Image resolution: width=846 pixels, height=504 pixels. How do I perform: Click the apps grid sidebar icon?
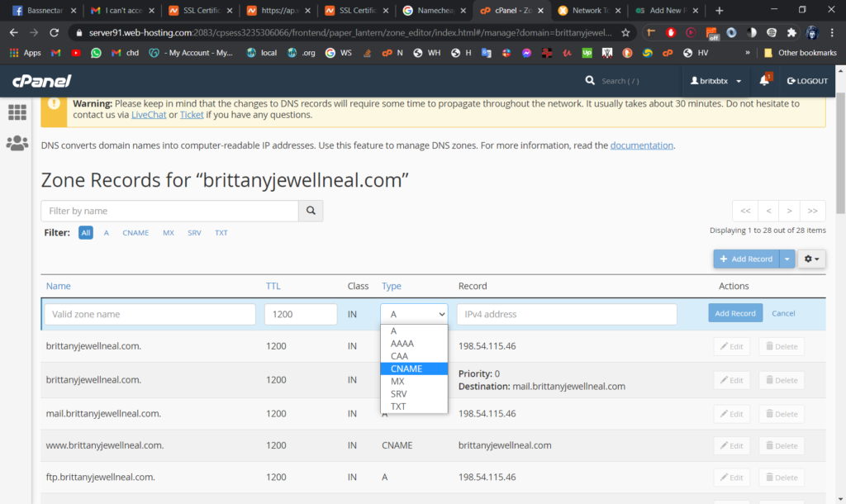click(x=17, y=112)
